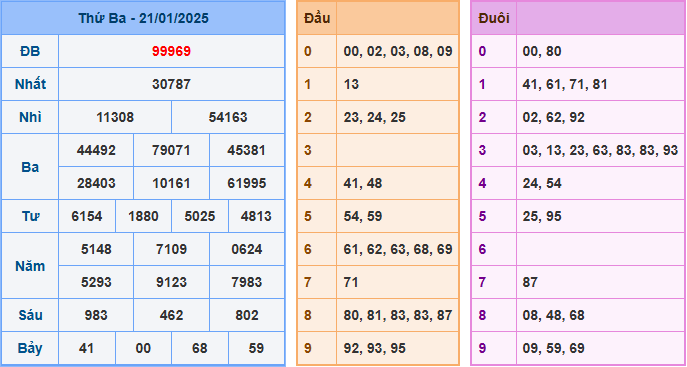Click the Năm row label
Image resolution: width=687 pixels, height=367 pixels.
pyautogui.click(x=30, y=266)
